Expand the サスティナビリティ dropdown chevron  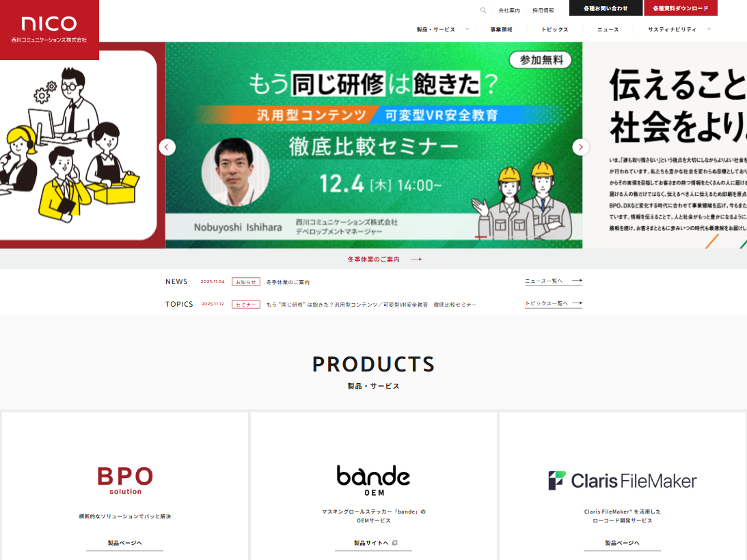click(x=709, y=29)
